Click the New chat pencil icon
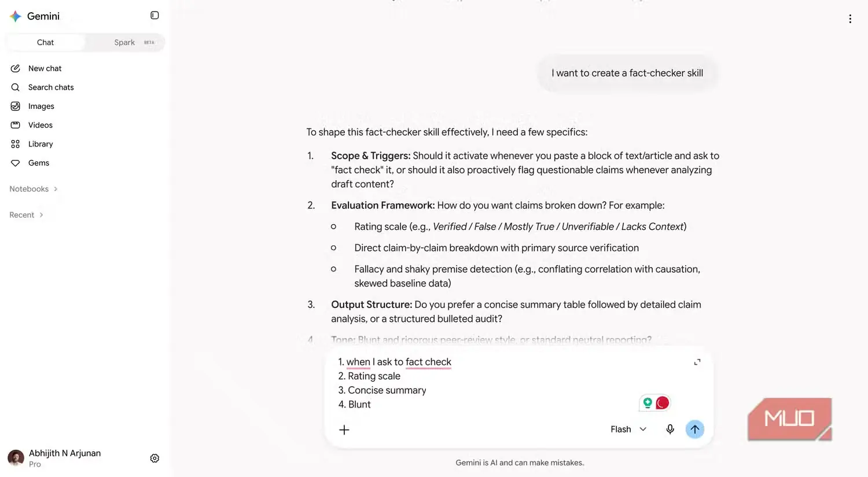Image resolution: width=868 pixels, height=477 pixels. pos(16,68)
